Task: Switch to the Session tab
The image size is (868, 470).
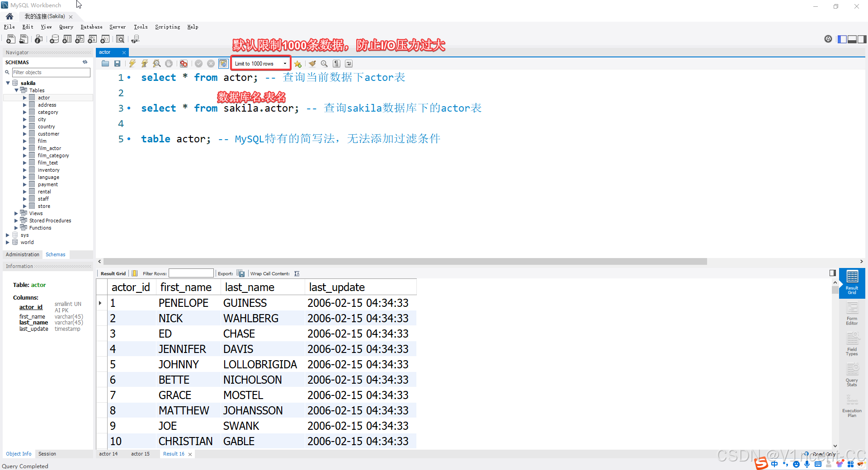Action: click(47, 454)
